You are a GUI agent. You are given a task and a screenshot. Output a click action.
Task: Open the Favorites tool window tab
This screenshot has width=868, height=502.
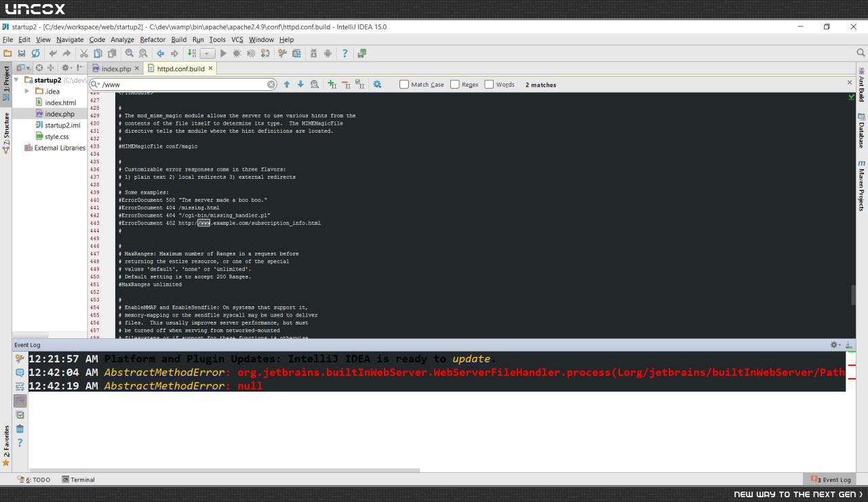coord(6,446)
